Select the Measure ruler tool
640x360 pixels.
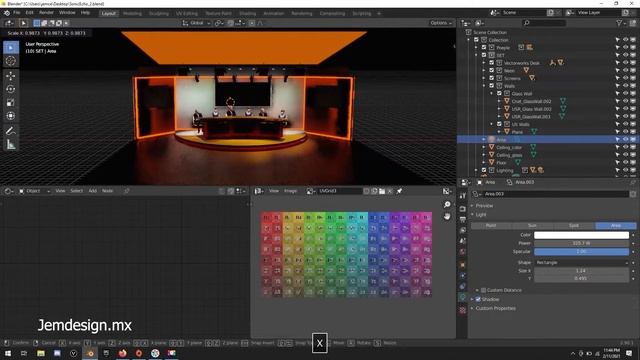11,144
